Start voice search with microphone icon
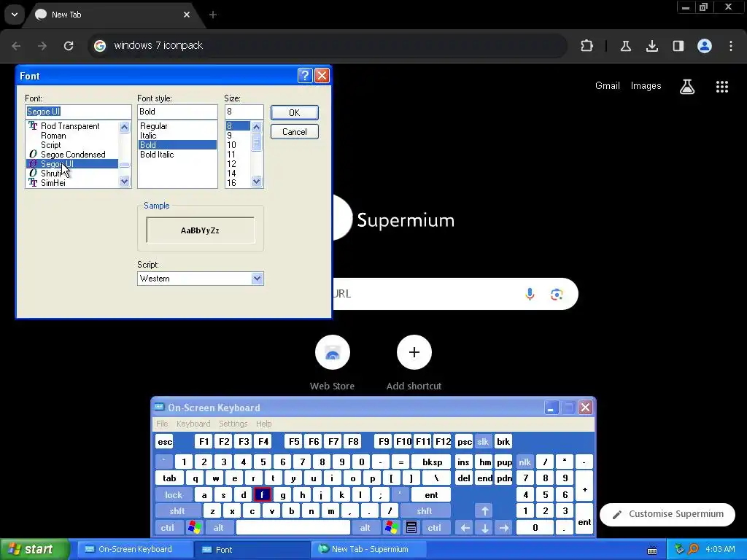This screenshot has height=560, width=747. 530,294
